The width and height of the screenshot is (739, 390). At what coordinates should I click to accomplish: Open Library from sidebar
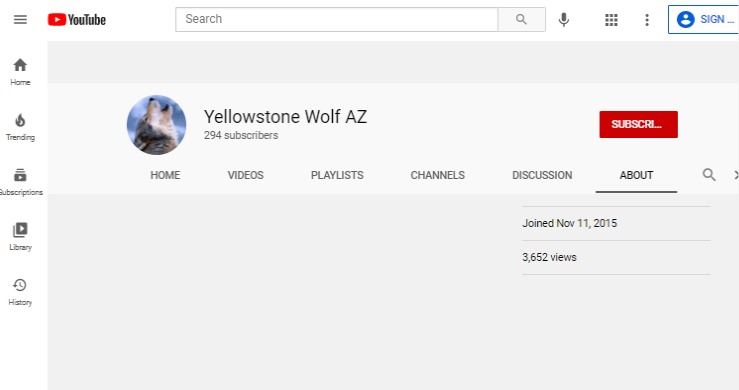click(20, 237)
